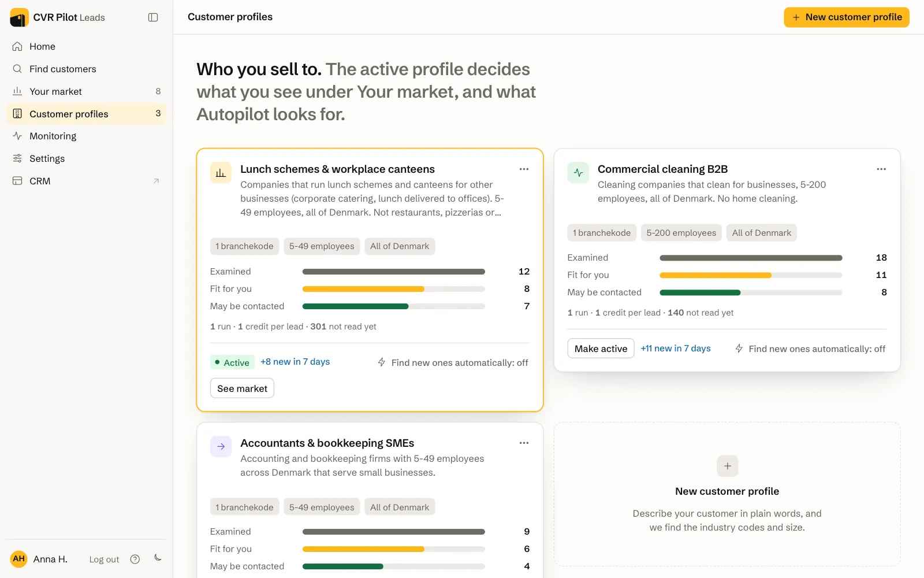
Task: Click the CVR Pilot Leads logo icon
Action: pos(19,17)
